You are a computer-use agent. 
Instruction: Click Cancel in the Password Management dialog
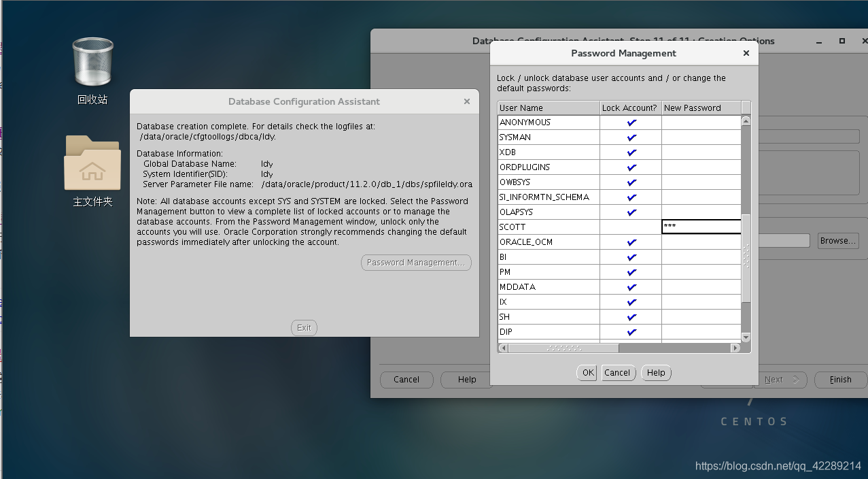617,372
